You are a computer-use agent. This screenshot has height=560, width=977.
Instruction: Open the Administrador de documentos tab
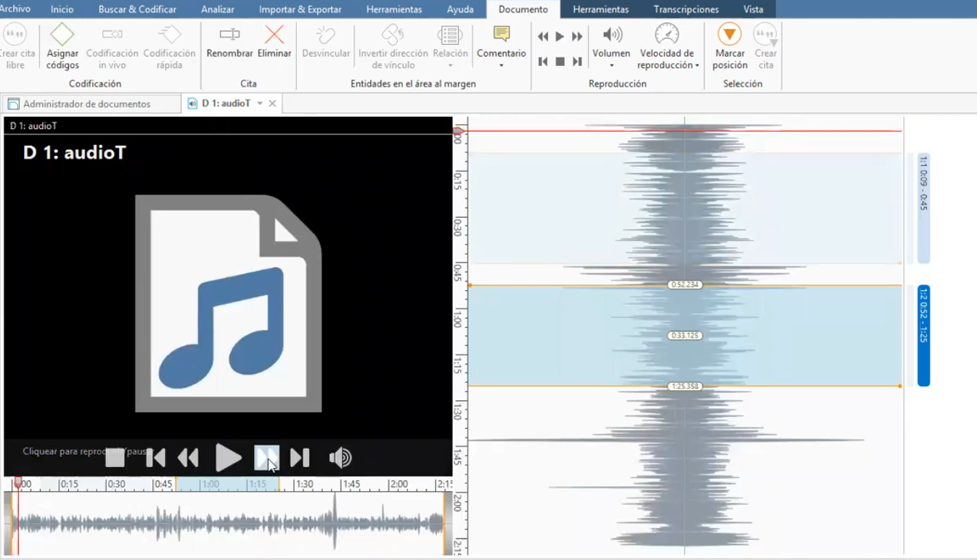(91, 103)
